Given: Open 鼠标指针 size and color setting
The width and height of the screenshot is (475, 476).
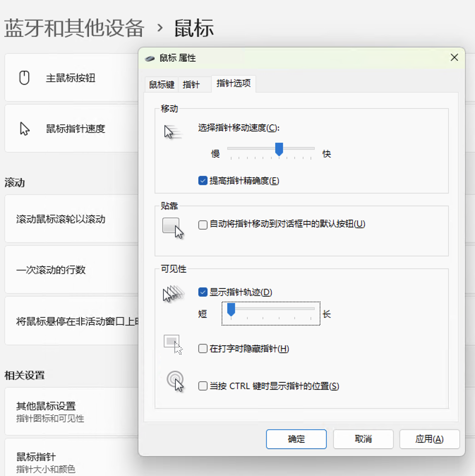Looking at the screenshot, I should (72, 458).
